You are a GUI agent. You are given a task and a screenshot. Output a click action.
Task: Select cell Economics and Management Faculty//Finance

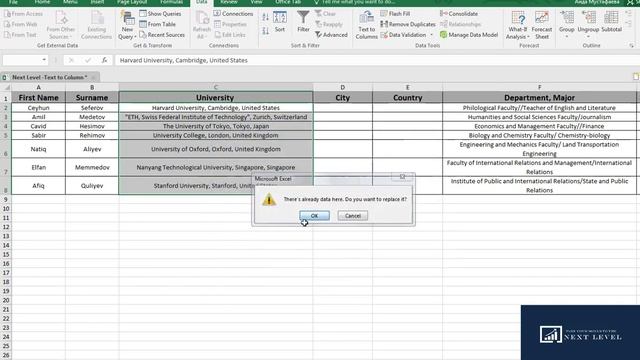click(539, 126)
